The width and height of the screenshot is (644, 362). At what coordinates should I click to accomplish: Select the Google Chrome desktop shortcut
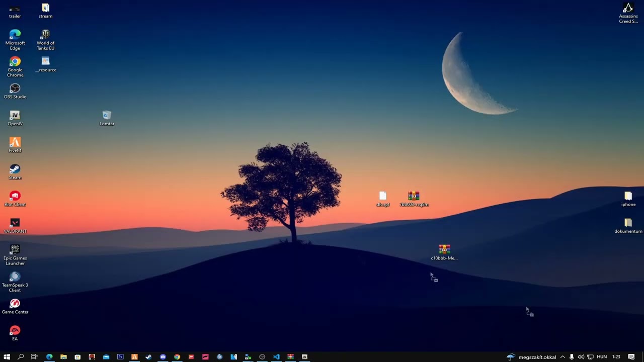pyautogui.click(x=15, y=67)
